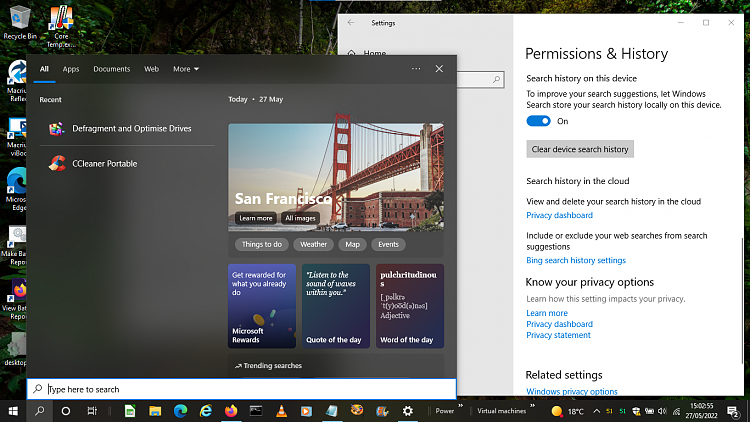The height and width of the screenshot is (422, 750).
Task: Switch to the Documents search tab
Action: (112, 69)
